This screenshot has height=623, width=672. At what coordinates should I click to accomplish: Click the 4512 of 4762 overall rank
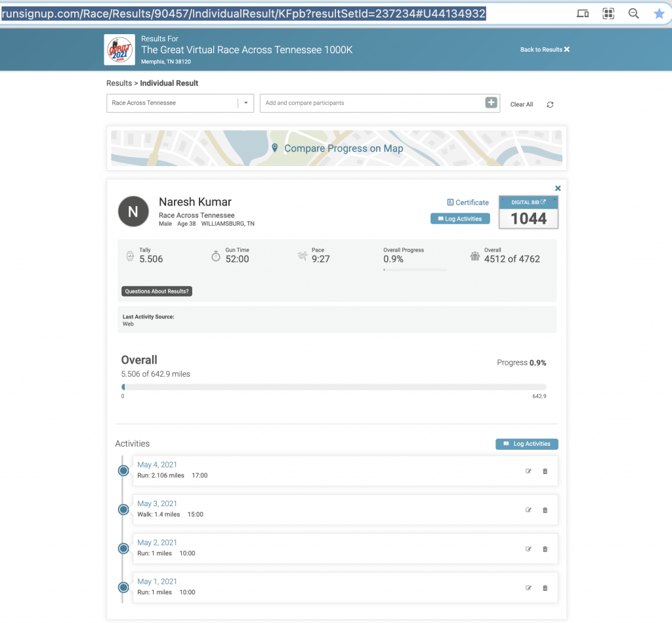[512, 259]
